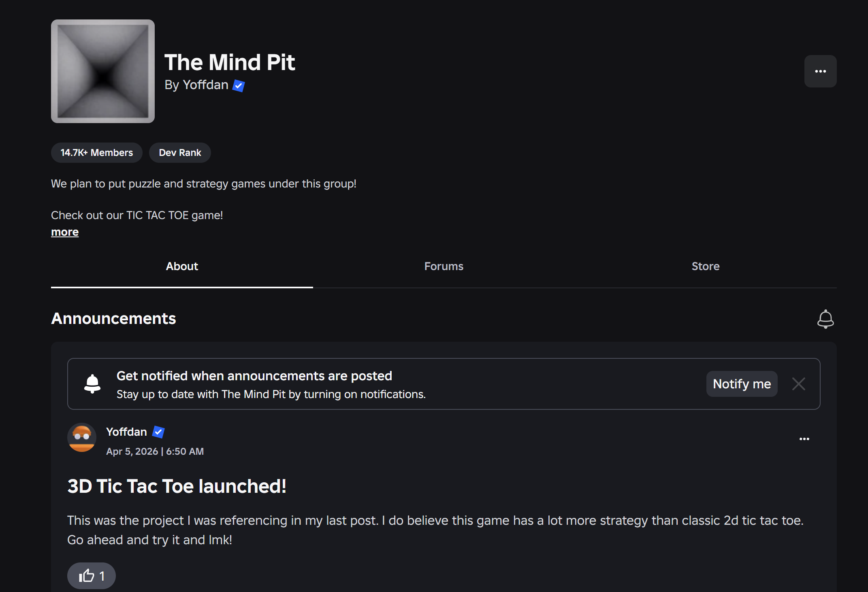The width and height of the screenshot is (868, 592).
Task: Like the 3D Tic Tac Toe post
Action: tap(91, 575)
